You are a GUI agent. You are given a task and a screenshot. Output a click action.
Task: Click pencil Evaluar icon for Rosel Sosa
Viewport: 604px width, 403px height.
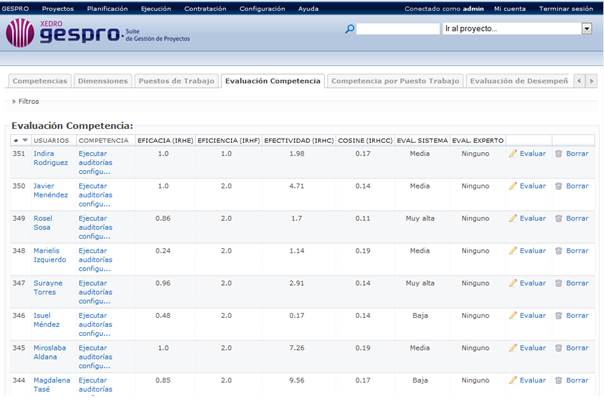tap(513, 218)
